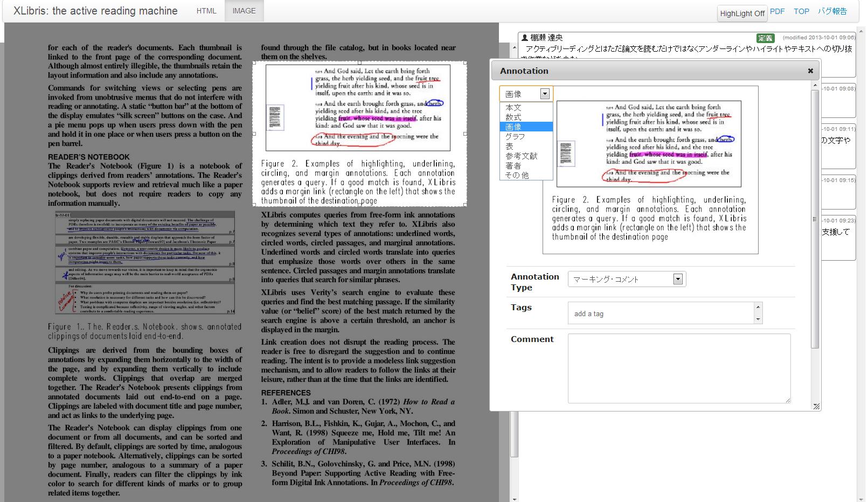Select 本文 from the type list
868x502 pixels.
[x=526, y=108]
